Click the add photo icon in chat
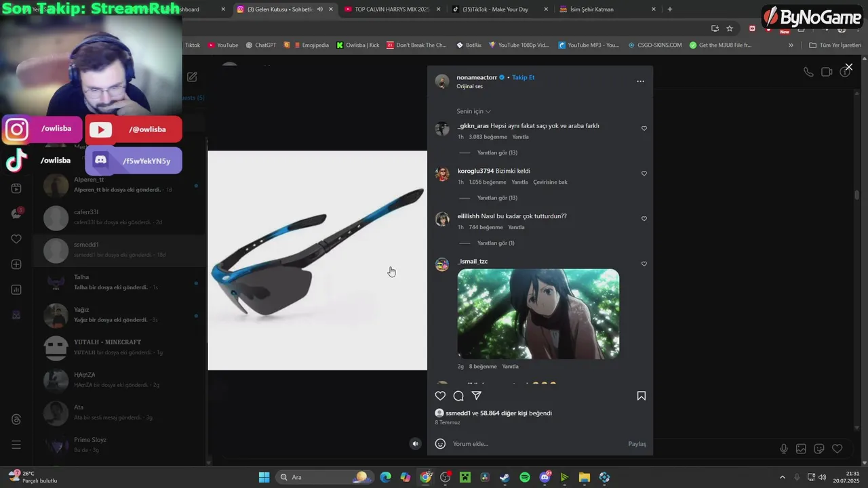This screenshot has width=868, height=488. (x=801, y=449)
